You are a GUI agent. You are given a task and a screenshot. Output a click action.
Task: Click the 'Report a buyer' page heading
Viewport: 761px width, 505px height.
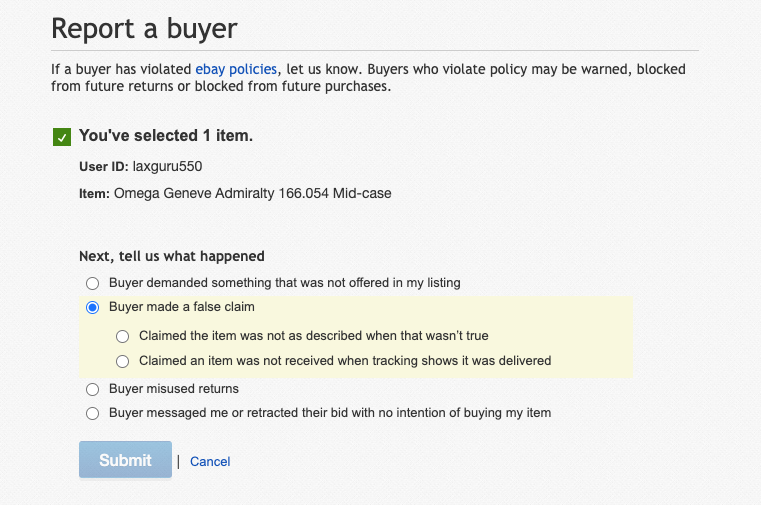coord(144,28)
